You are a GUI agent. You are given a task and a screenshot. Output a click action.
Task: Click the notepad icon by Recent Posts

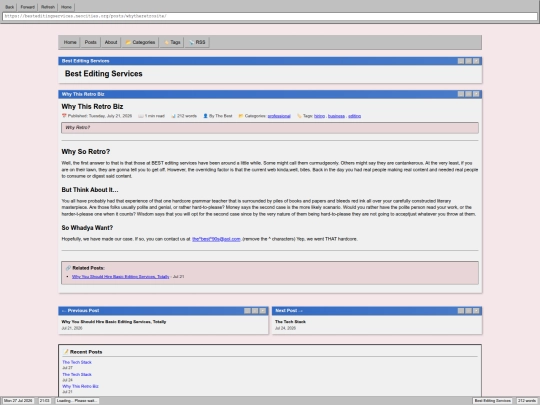click(66, 352)
